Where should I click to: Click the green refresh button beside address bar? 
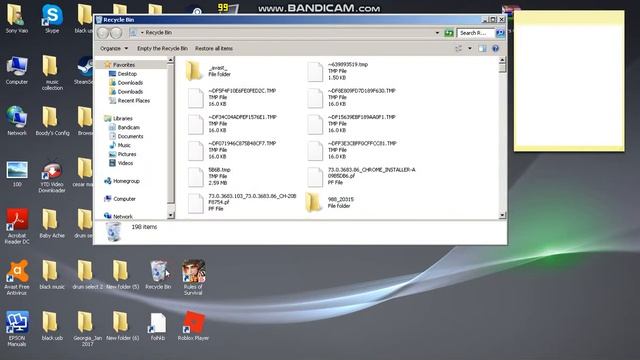pos(449,33)
